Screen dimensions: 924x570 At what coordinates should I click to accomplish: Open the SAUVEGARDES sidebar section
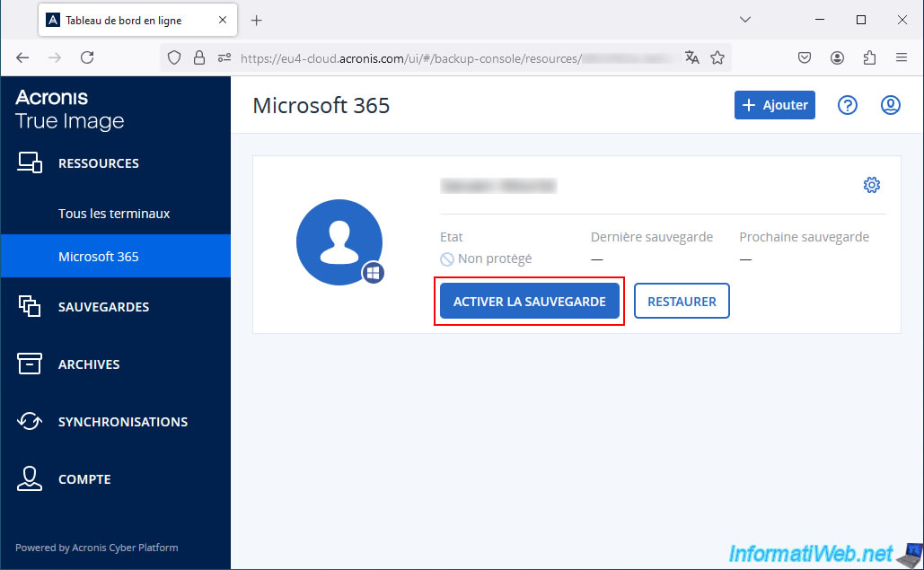coord(104,307)
